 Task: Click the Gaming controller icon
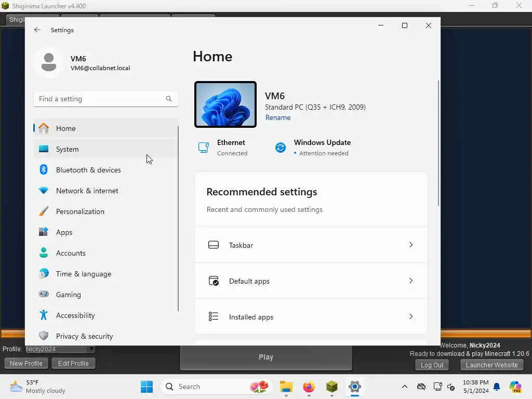(44, 294)
